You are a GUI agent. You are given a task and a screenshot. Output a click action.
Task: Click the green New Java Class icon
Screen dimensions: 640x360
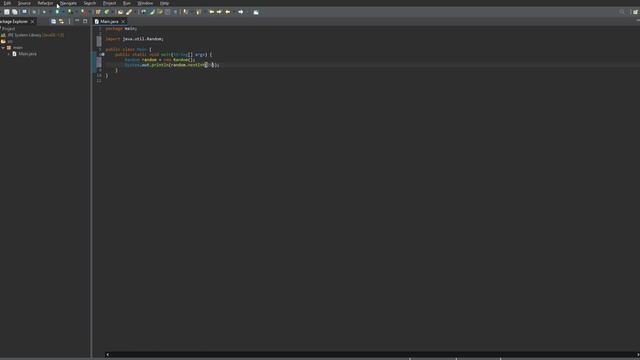coord(107,12)
